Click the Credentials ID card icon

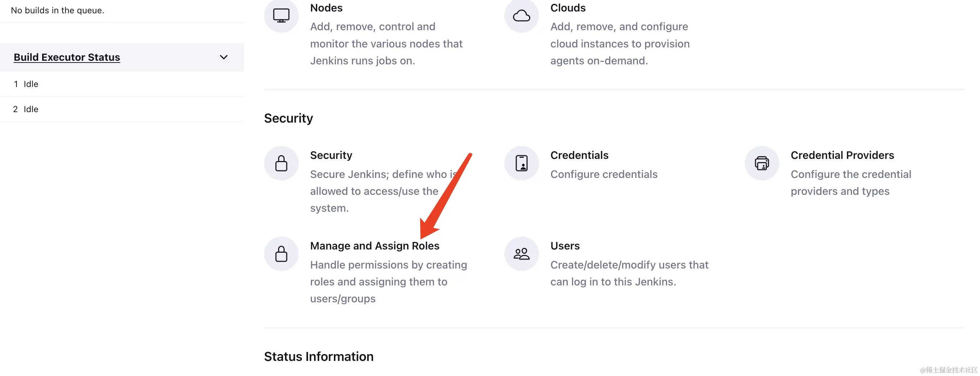521,164
